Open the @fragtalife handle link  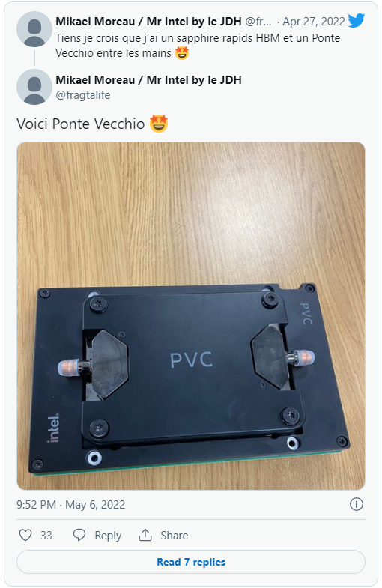click(x=83, y=95)
